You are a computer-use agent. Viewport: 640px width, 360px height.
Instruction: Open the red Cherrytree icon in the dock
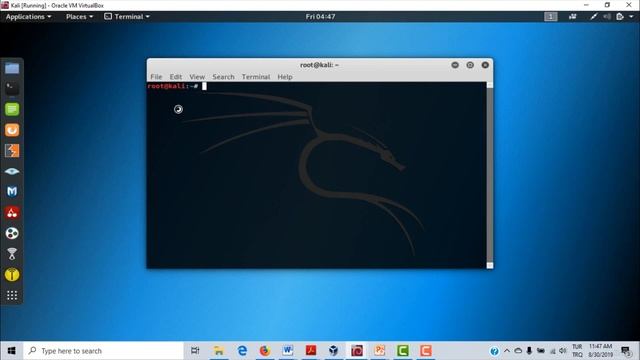coord(12,212)
